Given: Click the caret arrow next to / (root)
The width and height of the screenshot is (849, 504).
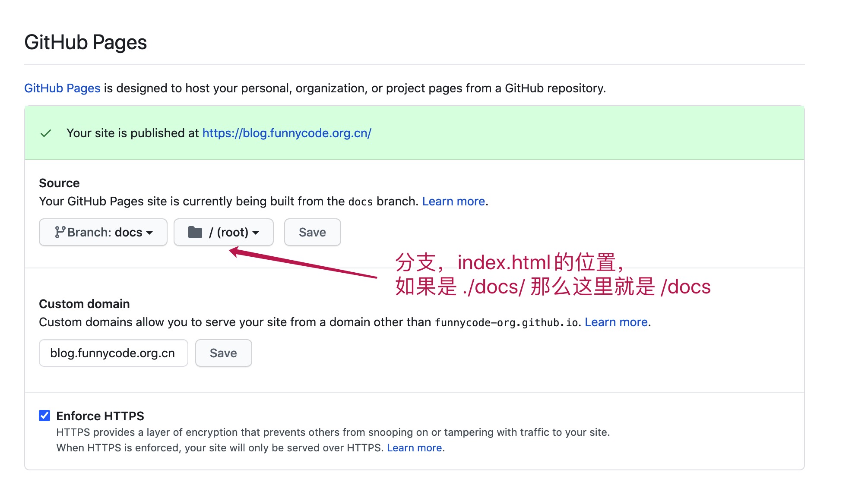Looking at the screenshot, I should click(256, 233).
